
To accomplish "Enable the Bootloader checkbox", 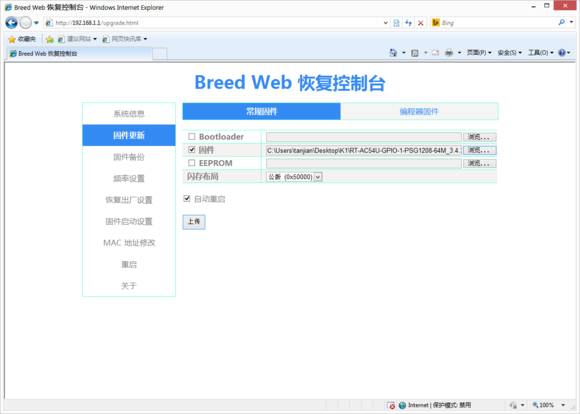I will (x=192, y=137).
